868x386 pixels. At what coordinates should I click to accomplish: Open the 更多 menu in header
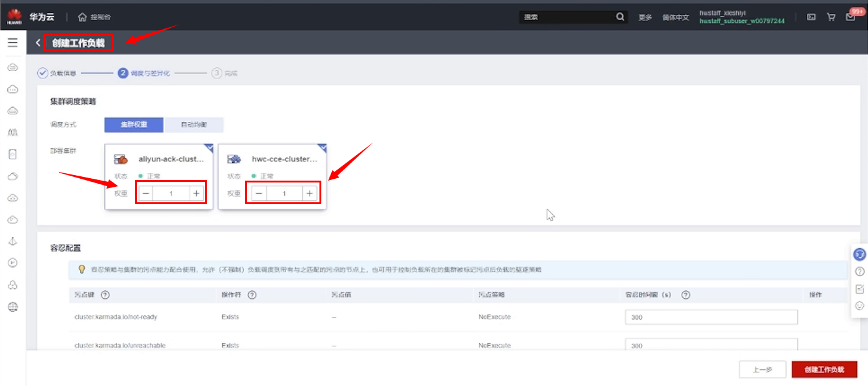645,17
